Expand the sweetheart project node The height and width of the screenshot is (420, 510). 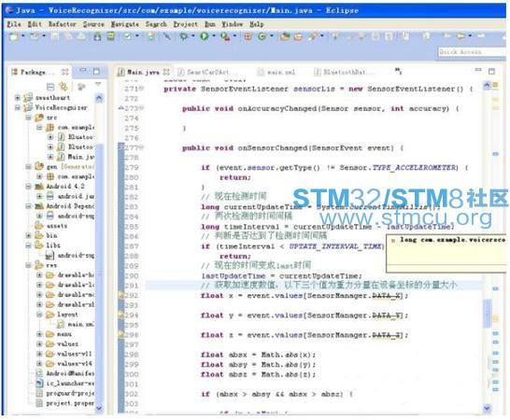point(17,97)
